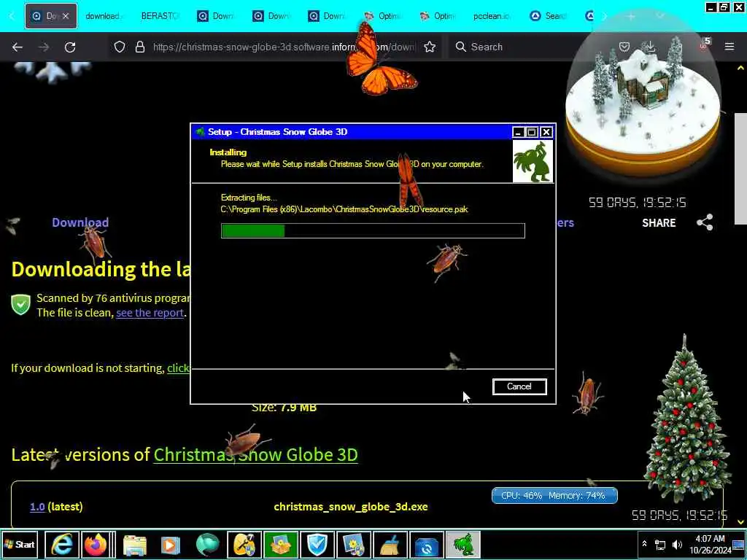
Task: Open a new tab with plus
Action: coord(631,16)
